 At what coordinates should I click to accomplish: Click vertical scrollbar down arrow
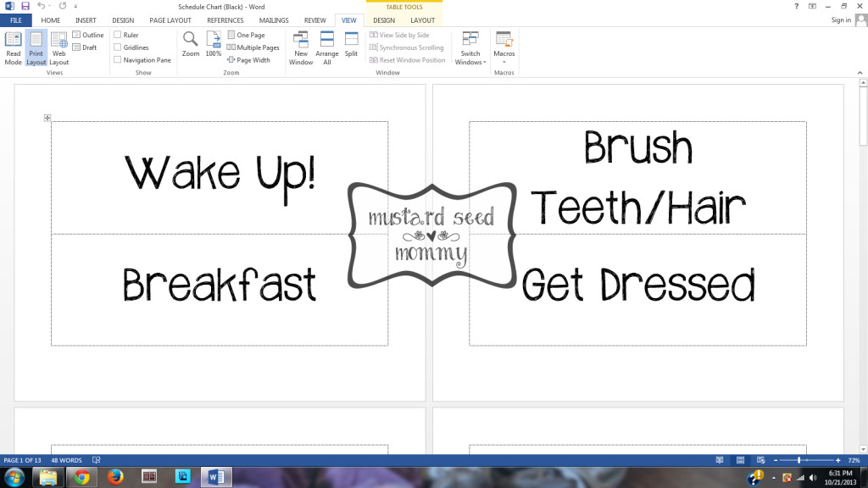(x=863, y=449)
